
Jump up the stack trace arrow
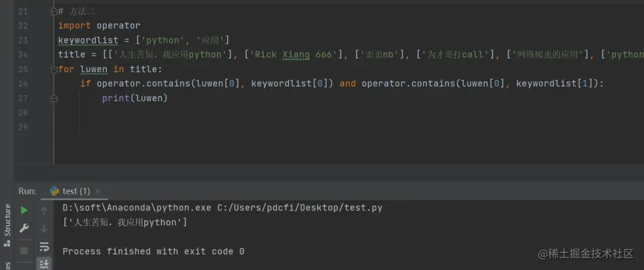pos(44,210)
